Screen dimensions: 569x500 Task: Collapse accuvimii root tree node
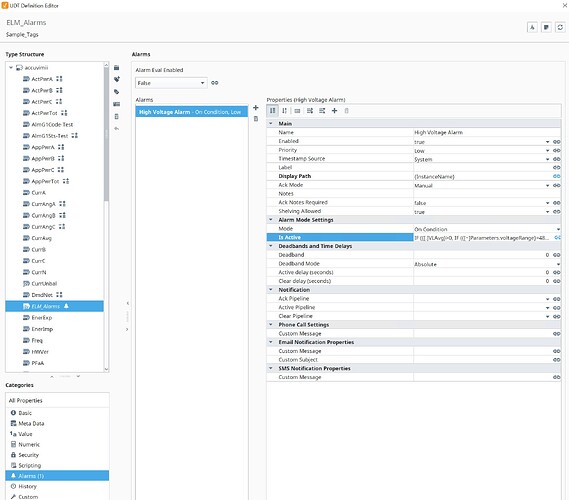(x=11, y=67)
